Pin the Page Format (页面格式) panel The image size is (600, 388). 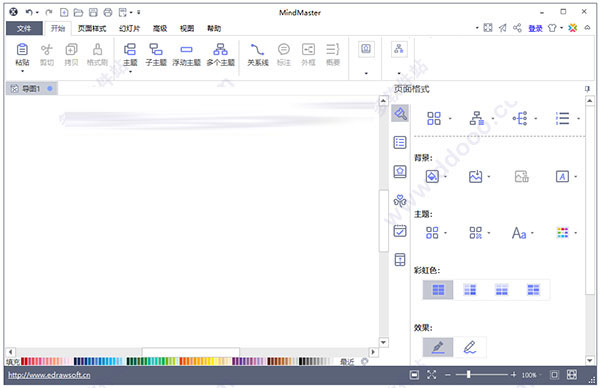coord(587,89)
